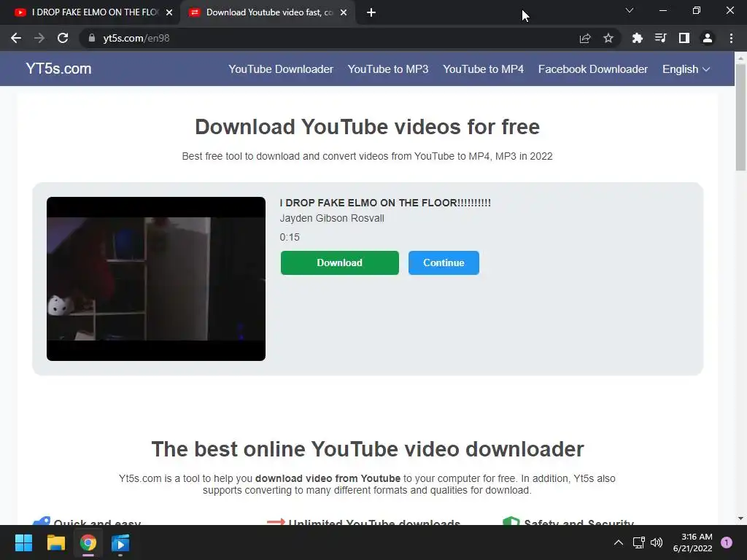Open the YouTube to MP4 nav link
This screenshot has width=747, height=560.
[483, 69]
